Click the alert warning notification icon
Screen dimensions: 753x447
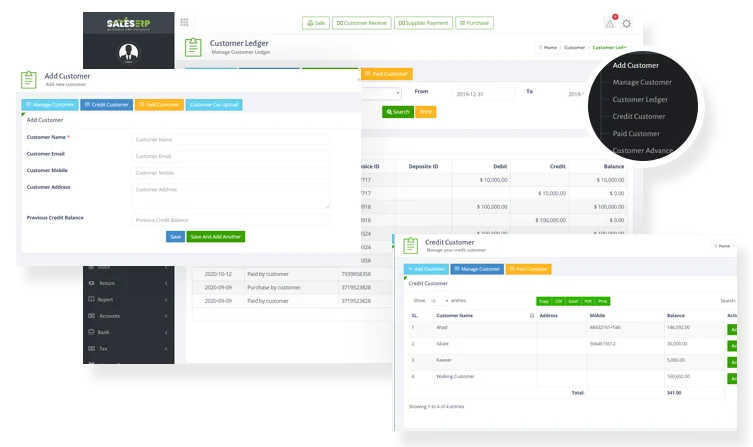(x=609, y=23)
